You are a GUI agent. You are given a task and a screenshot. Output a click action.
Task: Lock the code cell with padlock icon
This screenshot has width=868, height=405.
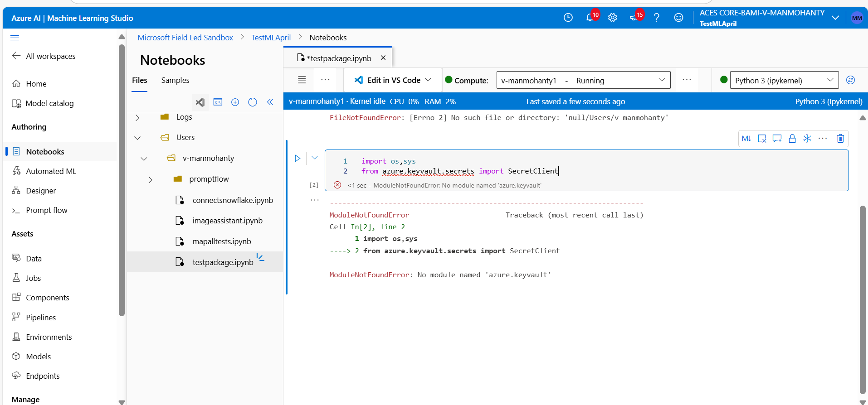tap(792, 139)
